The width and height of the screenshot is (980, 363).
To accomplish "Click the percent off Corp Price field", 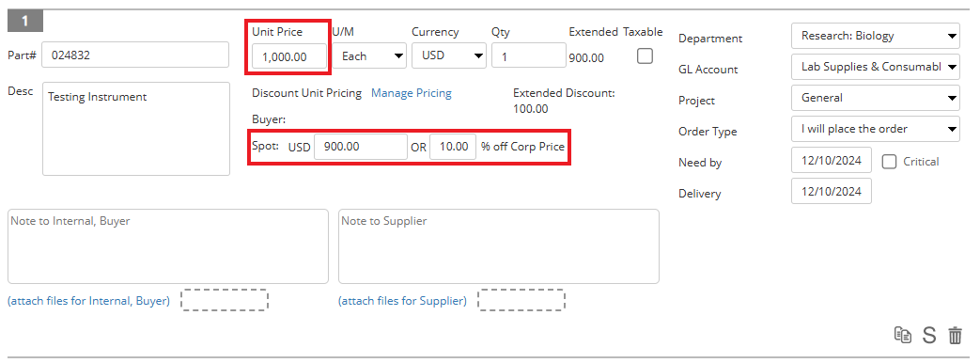I will point(453,147).
